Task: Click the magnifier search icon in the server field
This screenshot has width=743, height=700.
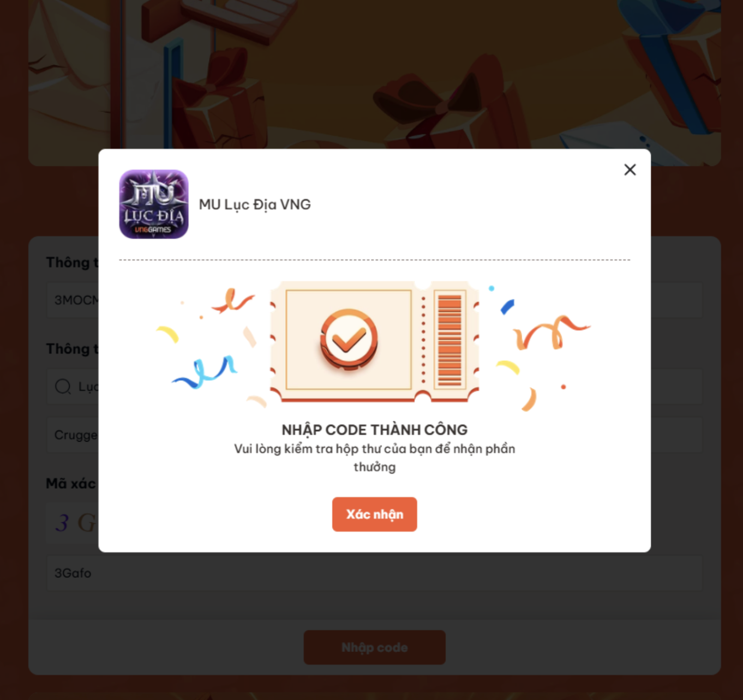Action: pyautogui.click(x=63, y=387)
